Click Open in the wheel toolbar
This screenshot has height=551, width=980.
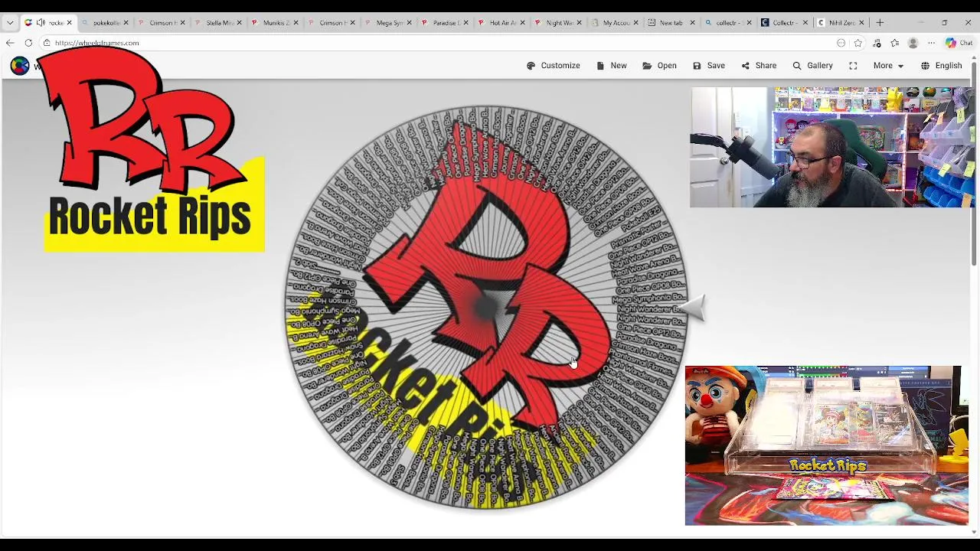659,66
